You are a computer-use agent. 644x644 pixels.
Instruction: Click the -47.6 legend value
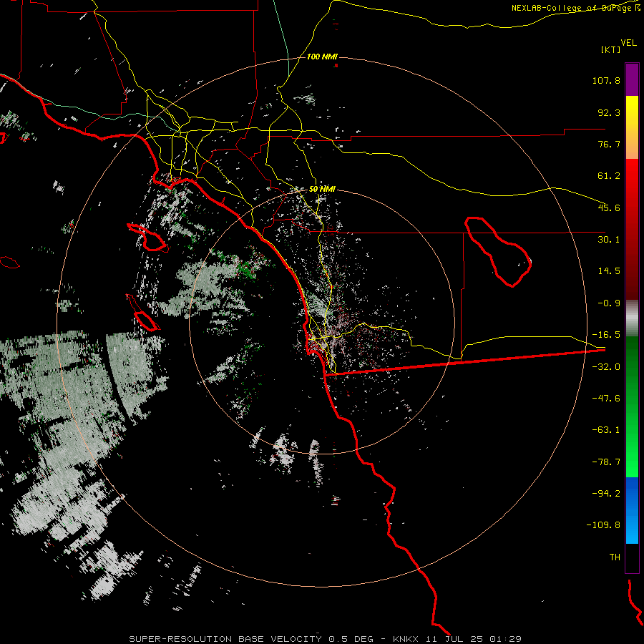click(606, 399)
